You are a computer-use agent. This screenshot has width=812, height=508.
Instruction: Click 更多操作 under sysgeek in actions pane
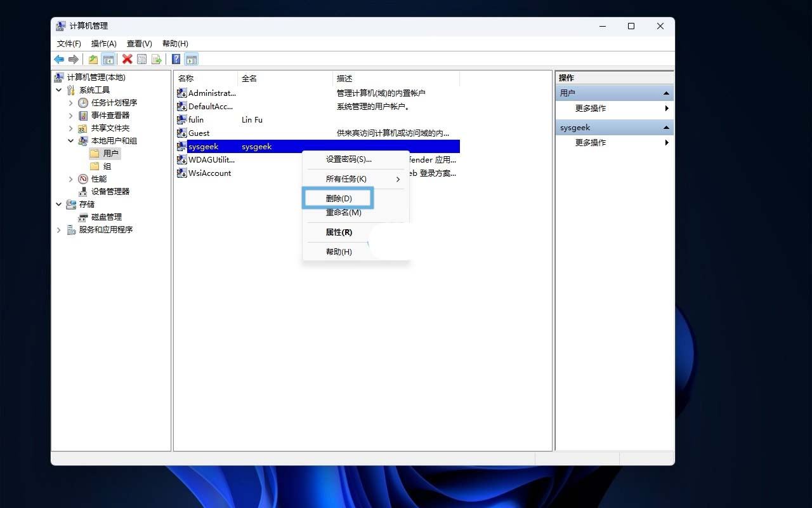tap(590, 142)
